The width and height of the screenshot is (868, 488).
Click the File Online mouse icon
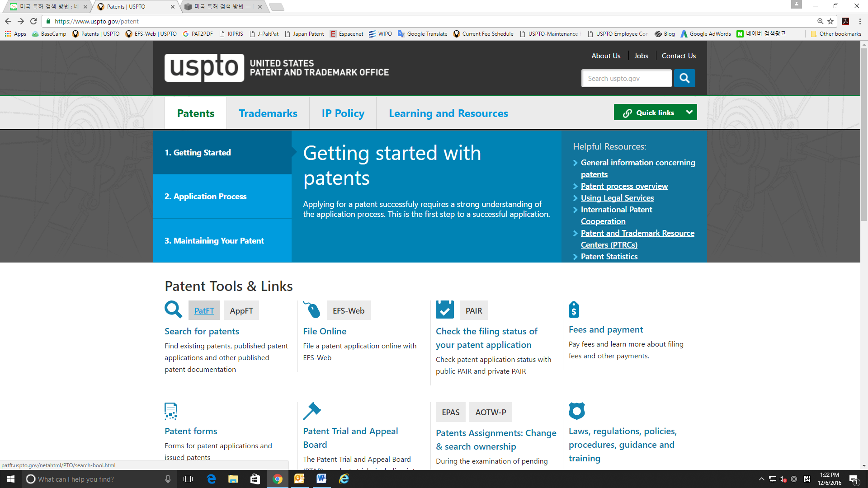click(x=311, y=310)
